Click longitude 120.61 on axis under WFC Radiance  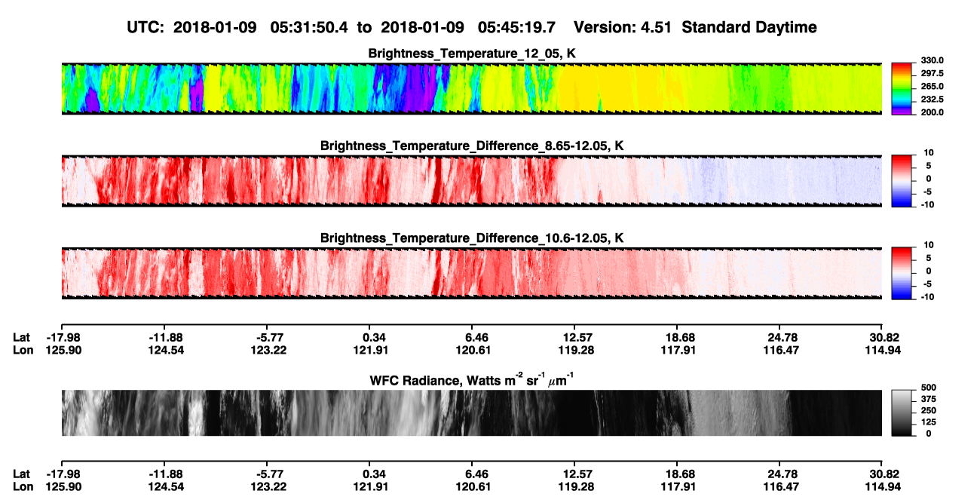[x=473, y=486]
